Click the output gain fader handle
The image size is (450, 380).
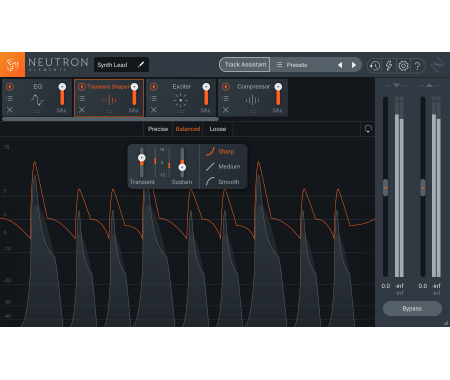point(423,187)
